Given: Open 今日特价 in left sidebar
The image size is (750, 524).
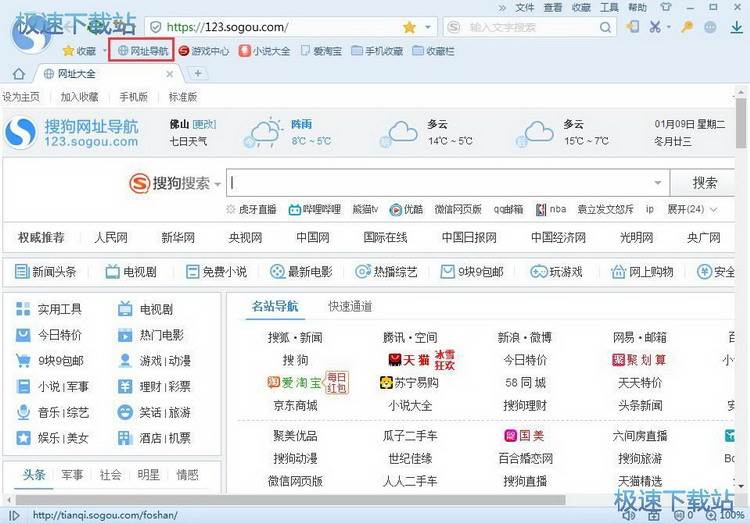Looking at the screenshot, I should click(x=49, y=335).
